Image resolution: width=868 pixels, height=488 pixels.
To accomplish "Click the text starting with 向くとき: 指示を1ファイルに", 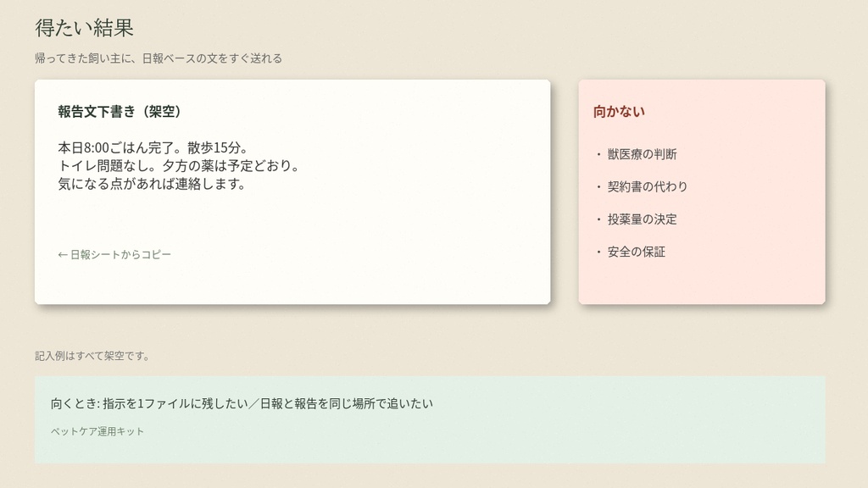I will tap(242, 403).
